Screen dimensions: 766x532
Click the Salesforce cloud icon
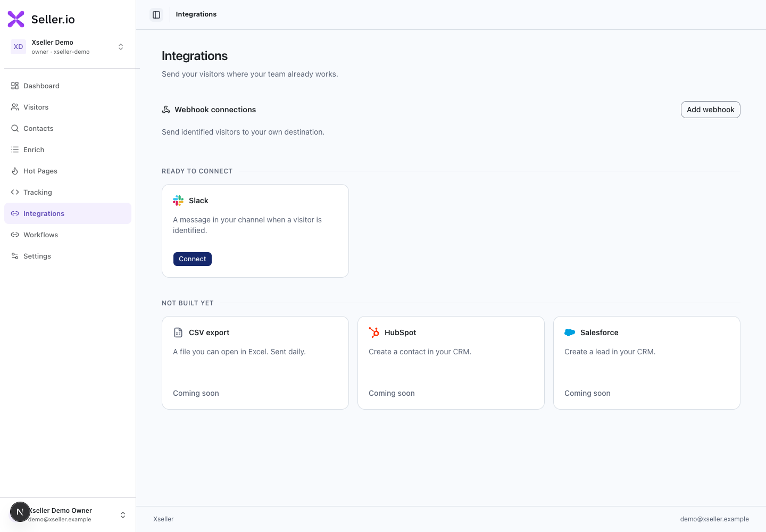pyautogui.click(x=570, y=332)
